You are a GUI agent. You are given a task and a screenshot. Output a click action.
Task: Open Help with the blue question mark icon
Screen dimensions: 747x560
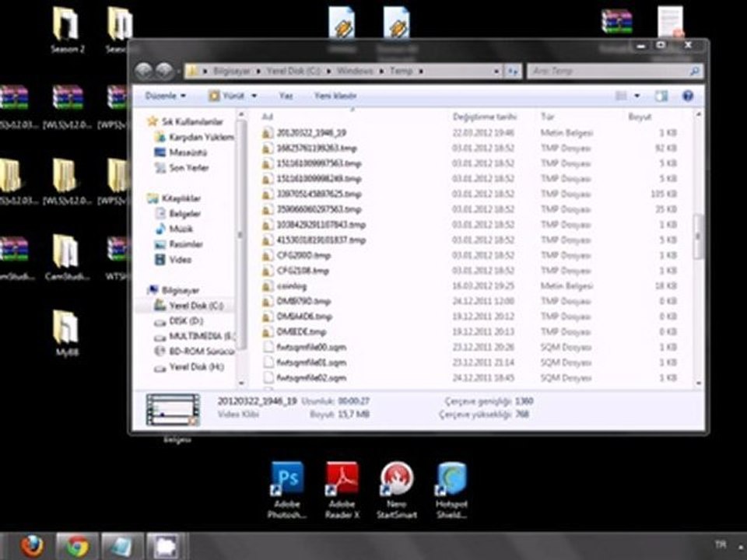(x=687, y=96)
